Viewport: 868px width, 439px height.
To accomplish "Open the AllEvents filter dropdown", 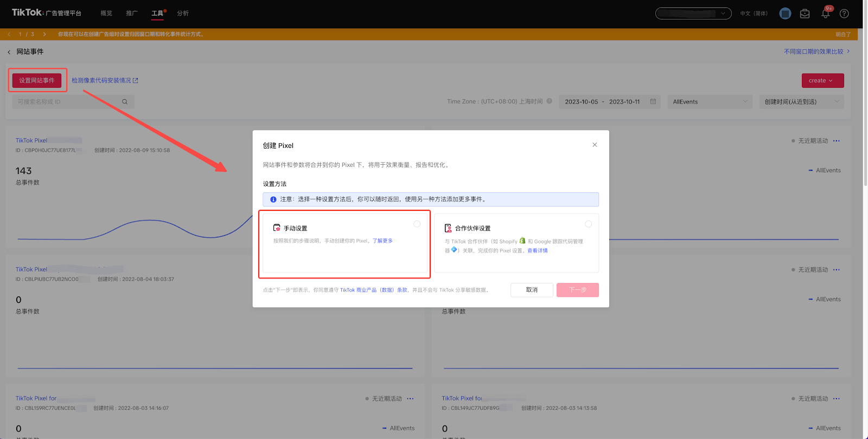I will tap(711, 101).
